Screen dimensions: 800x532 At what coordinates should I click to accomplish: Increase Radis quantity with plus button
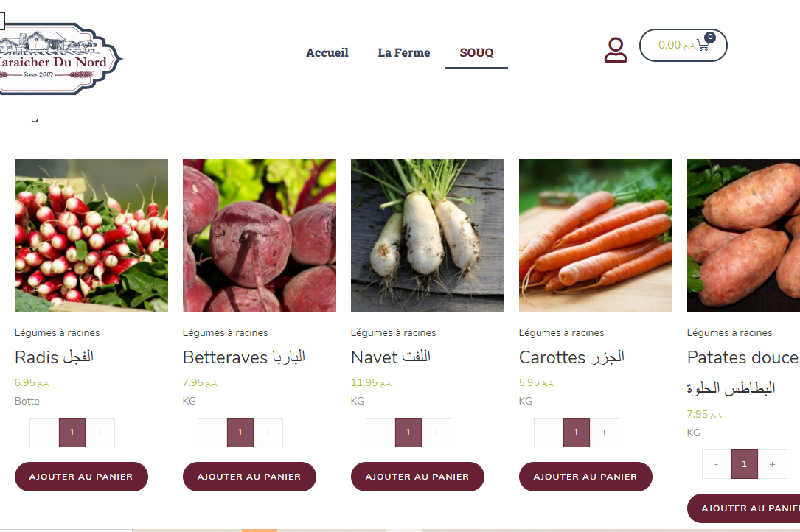pyautogui.click(x=100, y=433)
